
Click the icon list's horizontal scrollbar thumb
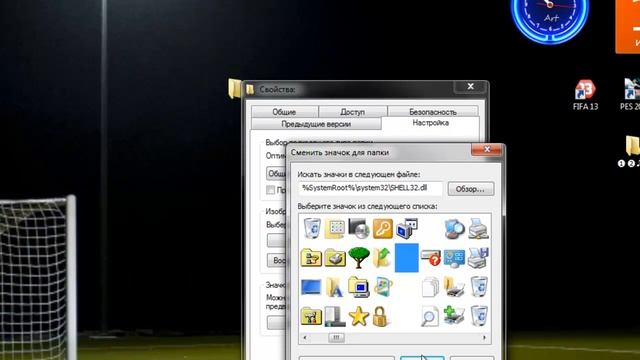[x=336, y=338]
